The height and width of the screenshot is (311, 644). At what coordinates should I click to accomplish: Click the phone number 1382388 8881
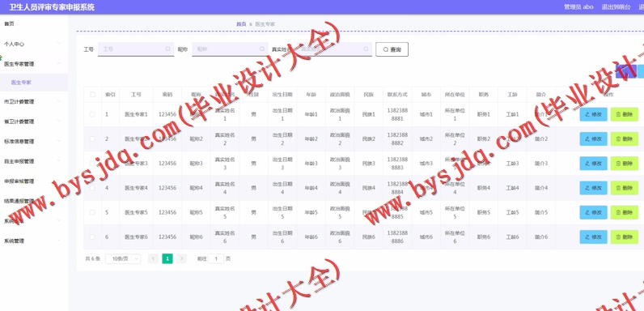coord(397,114)
